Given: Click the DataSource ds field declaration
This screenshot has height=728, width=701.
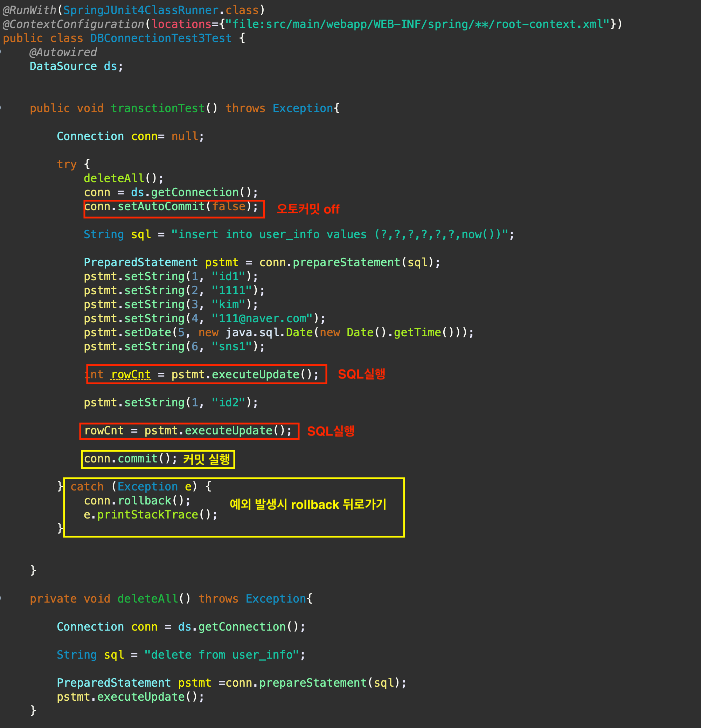Looking at the screenshot, I should pyautogui.click(x=76, y=67).
